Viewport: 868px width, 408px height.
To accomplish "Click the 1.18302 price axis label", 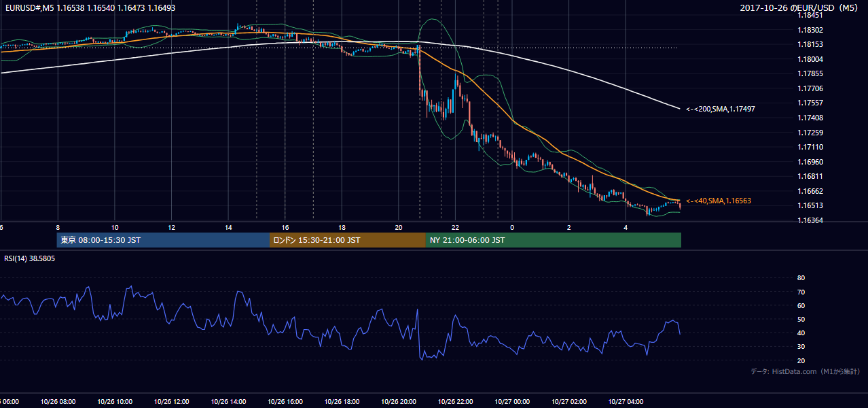I will click(811, 30).
